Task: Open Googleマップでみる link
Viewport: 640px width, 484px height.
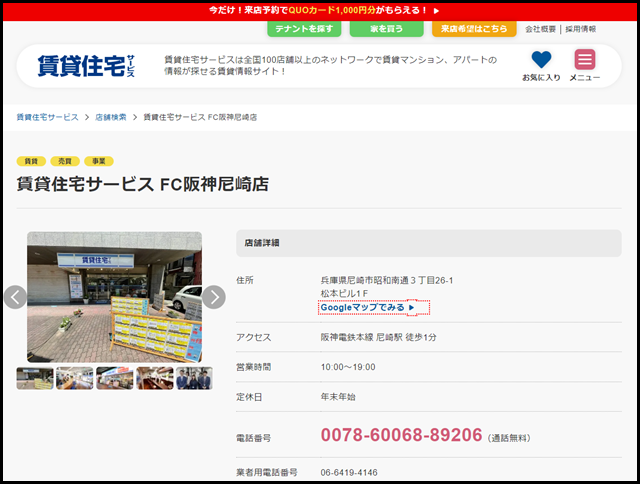Action: click(368, 307)
